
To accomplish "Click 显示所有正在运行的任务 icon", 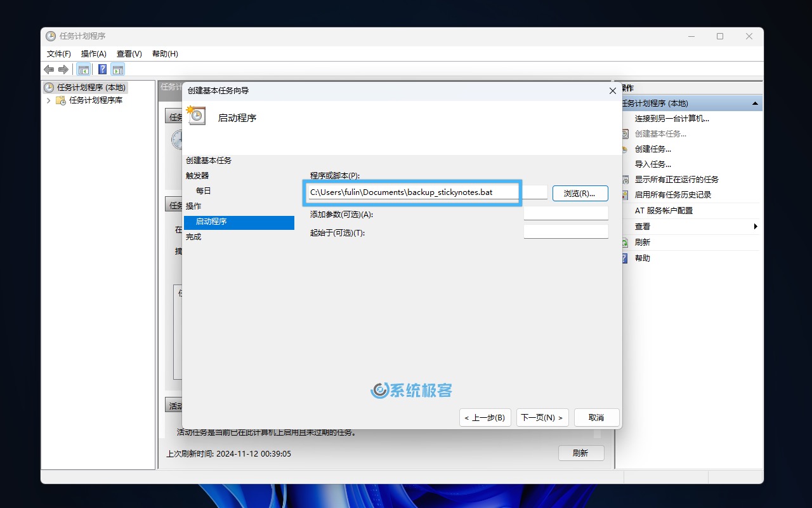I will (x=624, y=179).
